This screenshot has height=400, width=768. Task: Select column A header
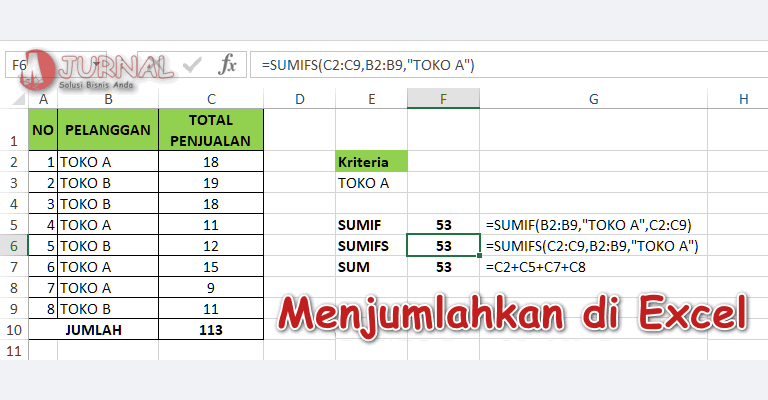[43, 99]
